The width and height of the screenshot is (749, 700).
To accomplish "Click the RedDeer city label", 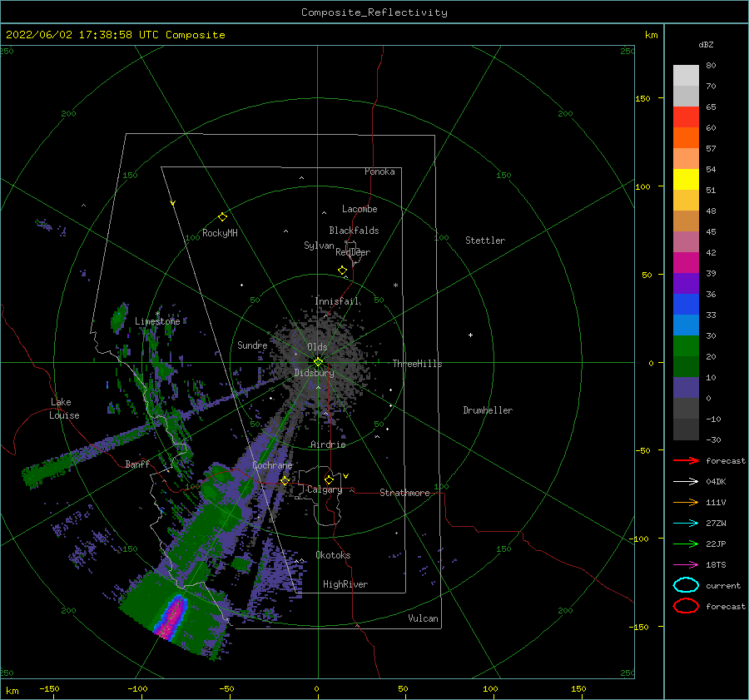I will [x=353, y=252].
